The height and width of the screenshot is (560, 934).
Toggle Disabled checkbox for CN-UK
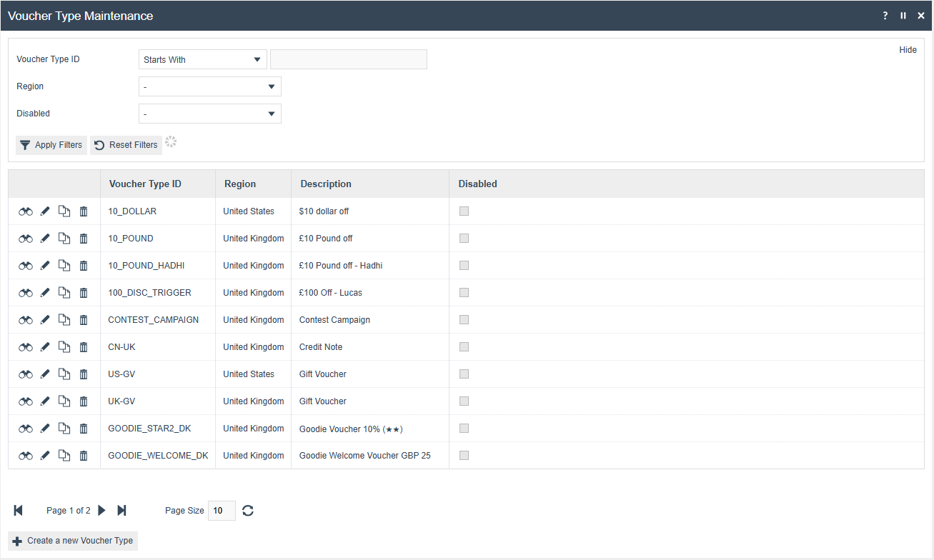click(464, 346)
